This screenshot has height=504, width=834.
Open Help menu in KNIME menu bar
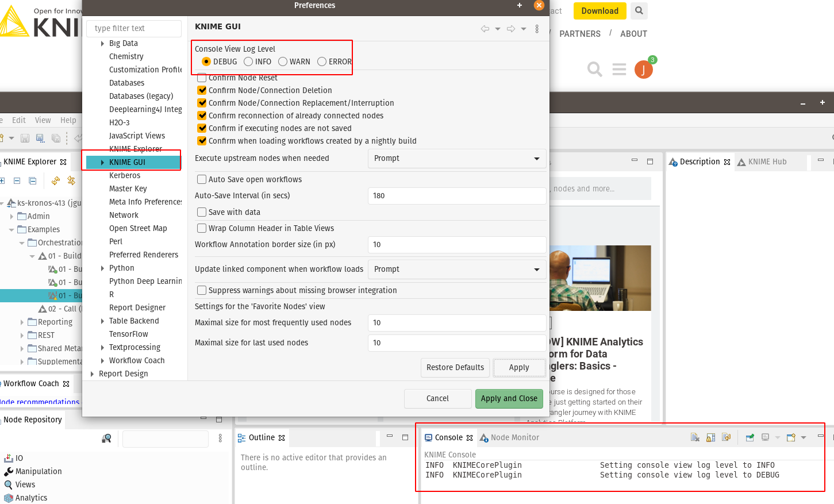point(68,120)
